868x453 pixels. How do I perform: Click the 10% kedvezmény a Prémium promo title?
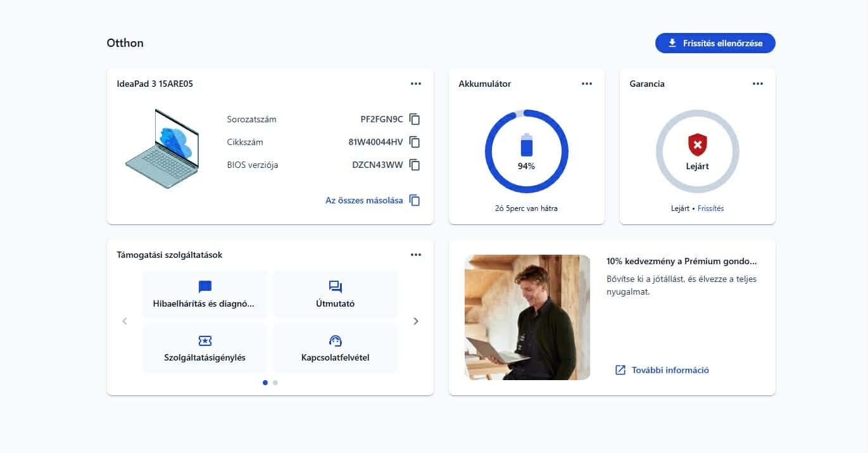[682, 261]
